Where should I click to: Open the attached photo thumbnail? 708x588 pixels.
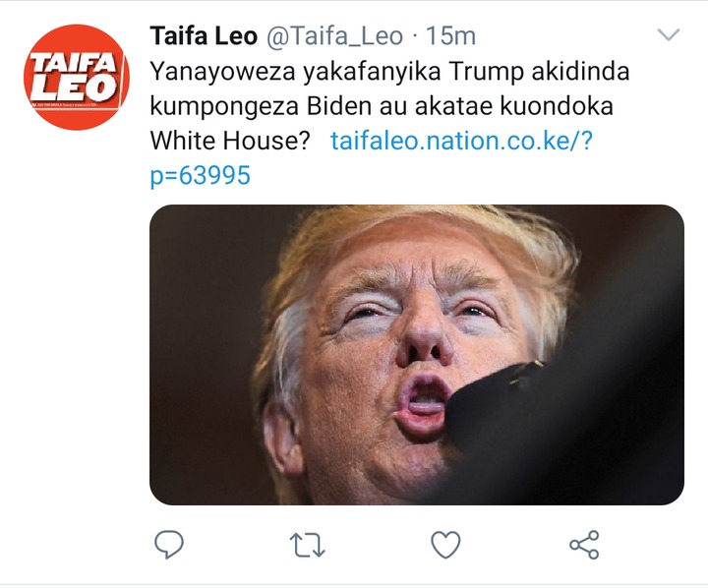coord(417,355)
